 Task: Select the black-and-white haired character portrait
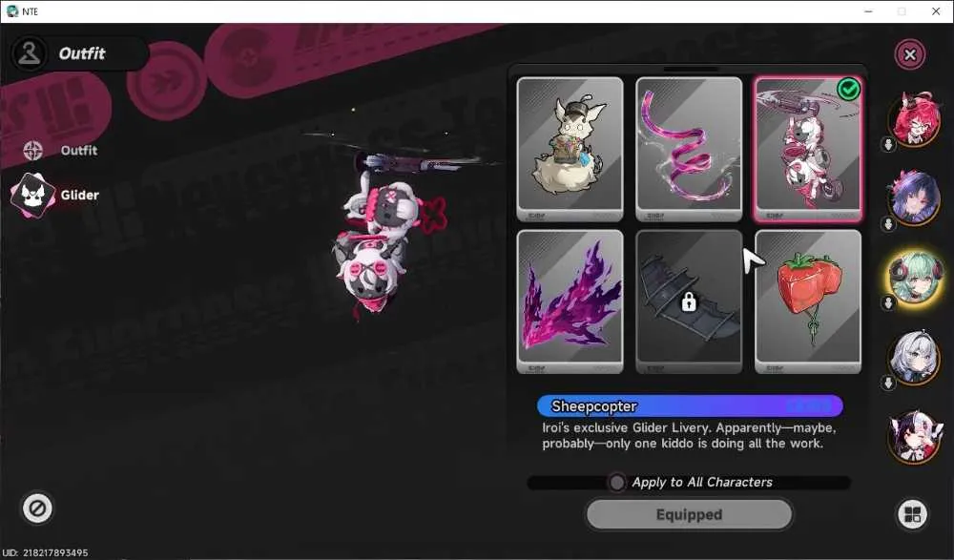click(914, 437)
